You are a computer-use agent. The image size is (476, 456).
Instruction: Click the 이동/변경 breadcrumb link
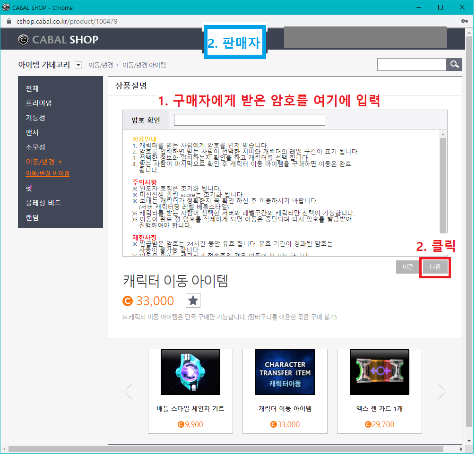101,66
